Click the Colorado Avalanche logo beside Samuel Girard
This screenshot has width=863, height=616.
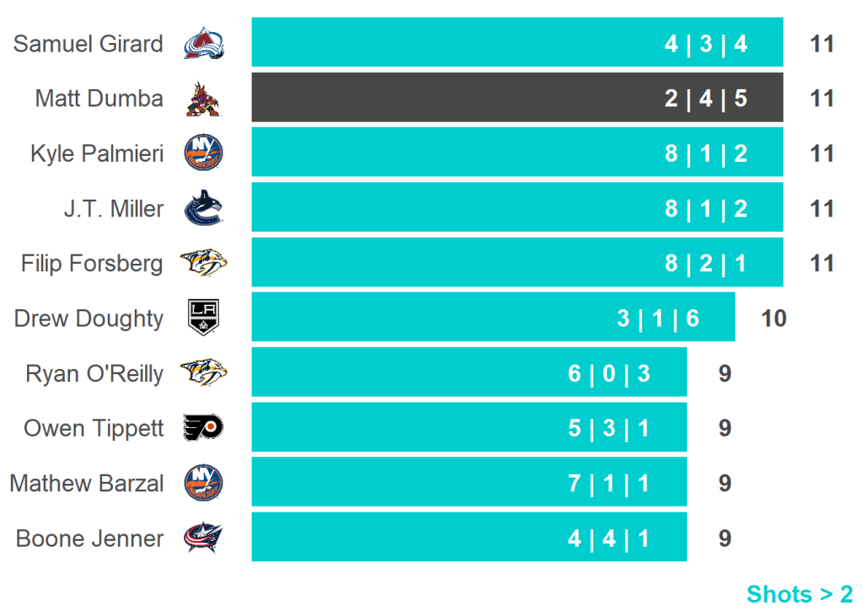[x=204, y=43]
